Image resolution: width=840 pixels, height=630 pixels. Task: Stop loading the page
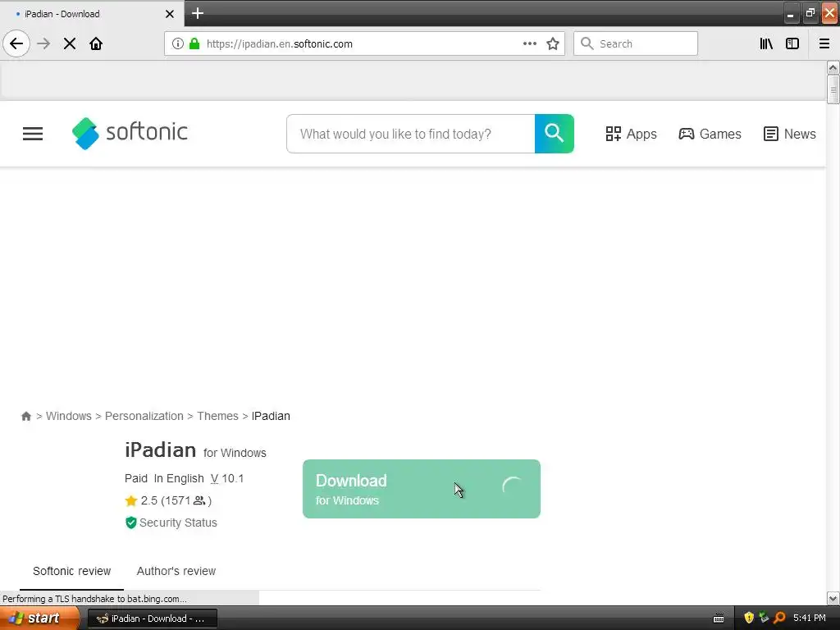(x=70, y=43)
